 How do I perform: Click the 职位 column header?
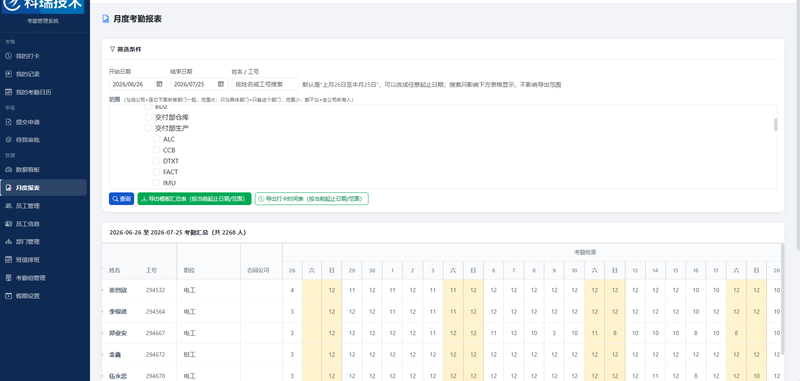(189, 270)
